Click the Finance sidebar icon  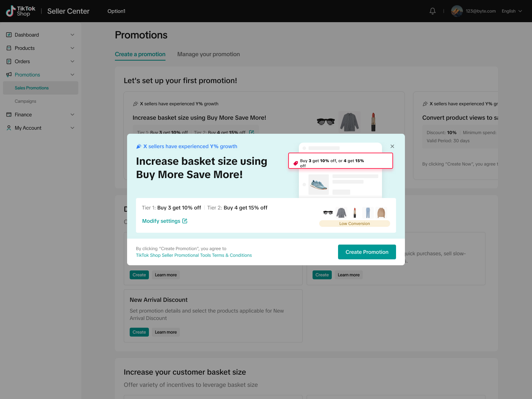pyautogui.click(x=9, y=115)
